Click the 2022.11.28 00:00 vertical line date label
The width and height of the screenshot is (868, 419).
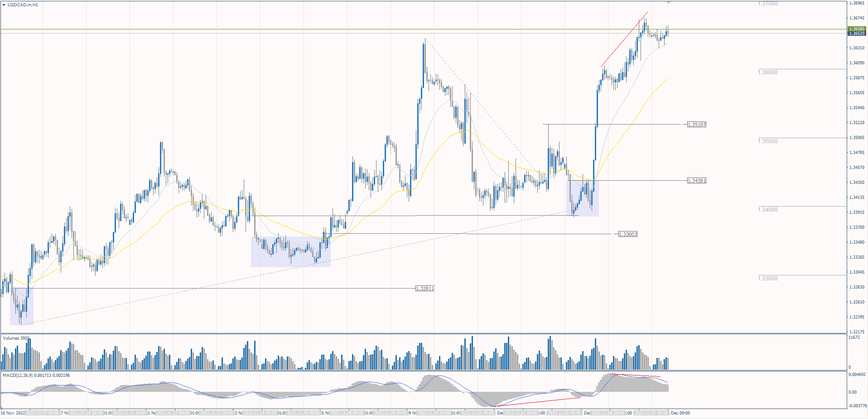[x=347, y=413]
